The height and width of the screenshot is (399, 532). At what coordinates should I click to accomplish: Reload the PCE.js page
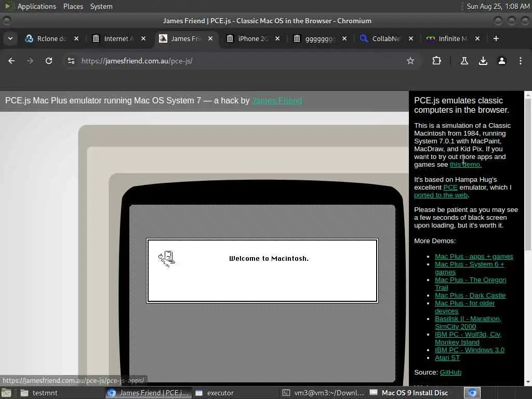click(49, 61)
